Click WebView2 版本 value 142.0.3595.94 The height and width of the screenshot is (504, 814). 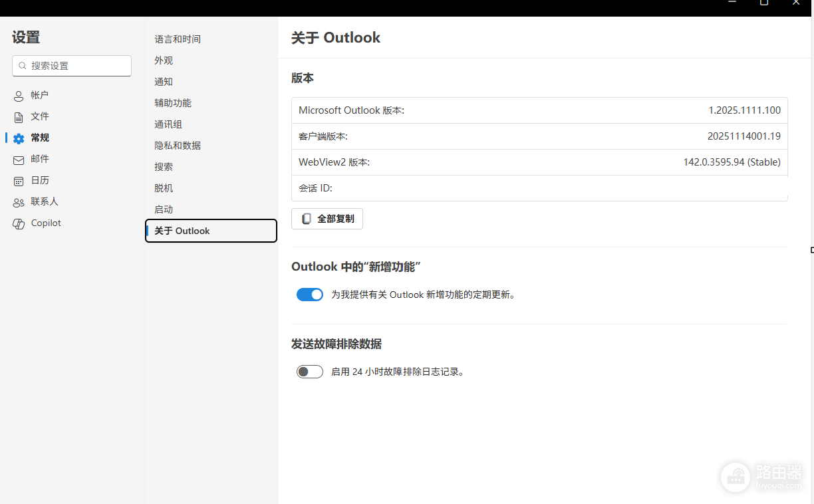point(732,162)
